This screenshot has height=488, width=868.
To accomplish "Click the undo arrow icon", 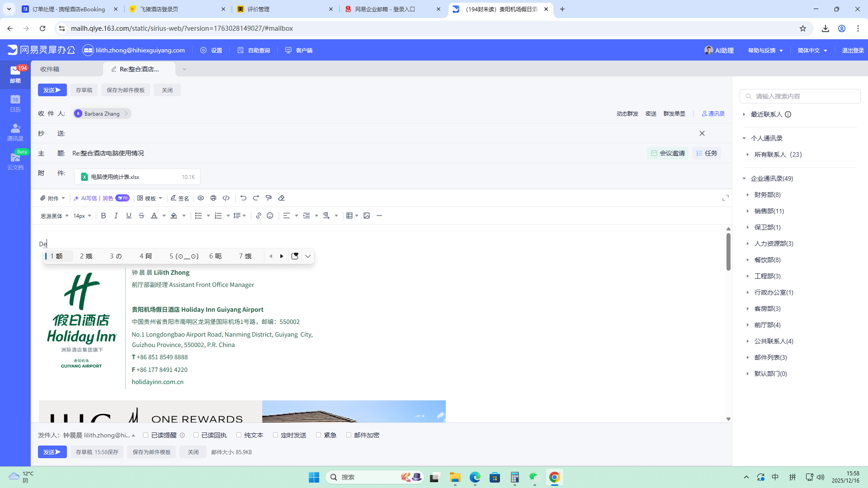I will tap(243, 198).
